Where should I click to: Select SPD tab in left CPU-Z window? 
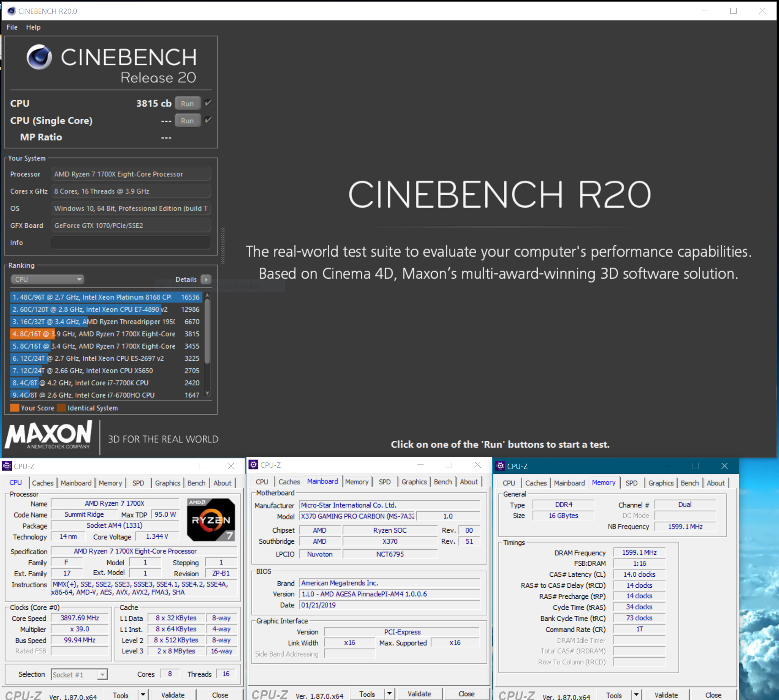[x=138, y=483]
